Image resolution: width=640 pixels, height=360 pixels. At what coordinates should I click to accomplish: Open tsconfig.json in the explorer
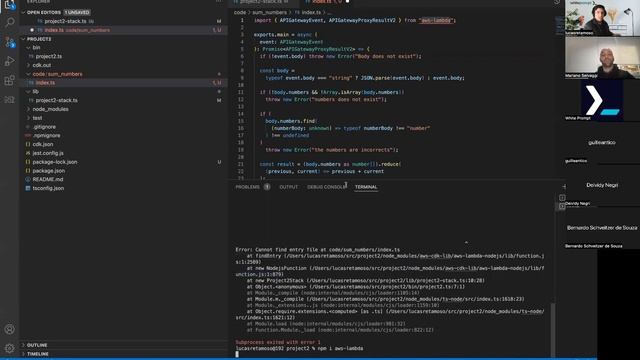(48, 188)
